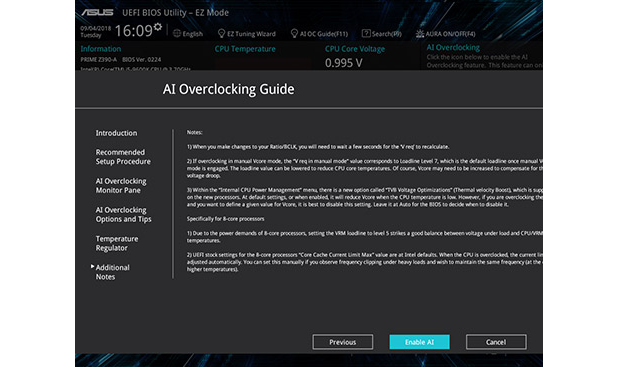Click the 16:09 clock display
The image size is (618, 367).
tap(133, 31)
